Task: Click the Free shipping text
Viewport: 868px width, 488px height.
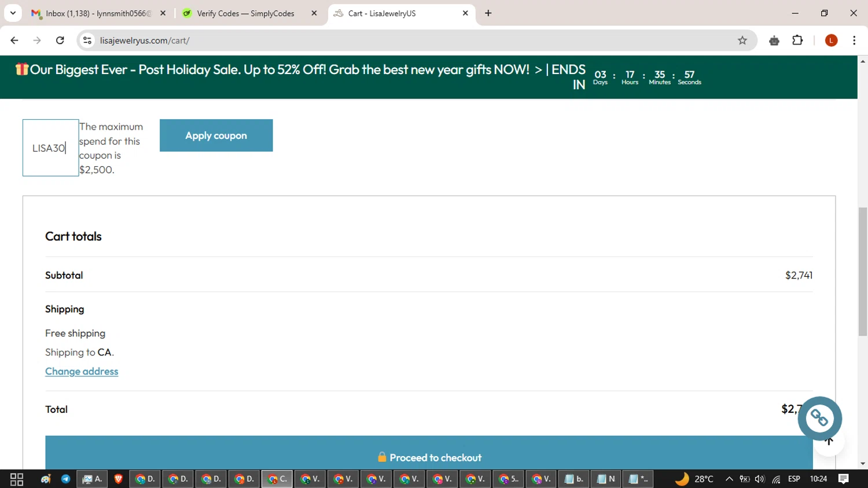Action: [75, 333]
